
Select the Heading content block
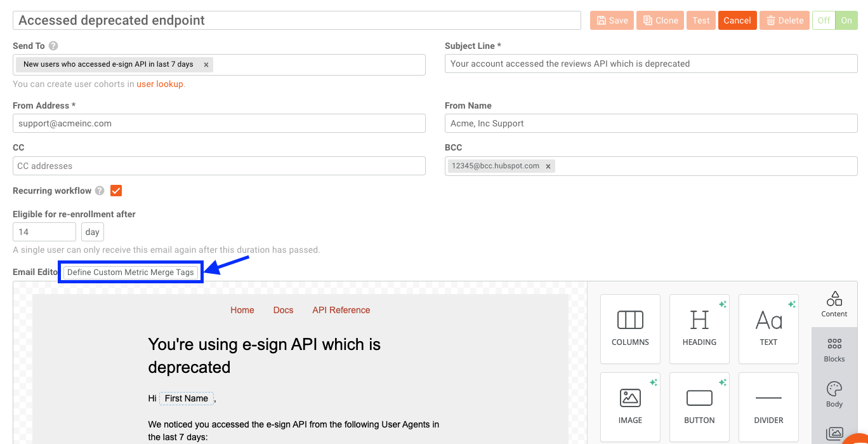(x=699, y=329)
